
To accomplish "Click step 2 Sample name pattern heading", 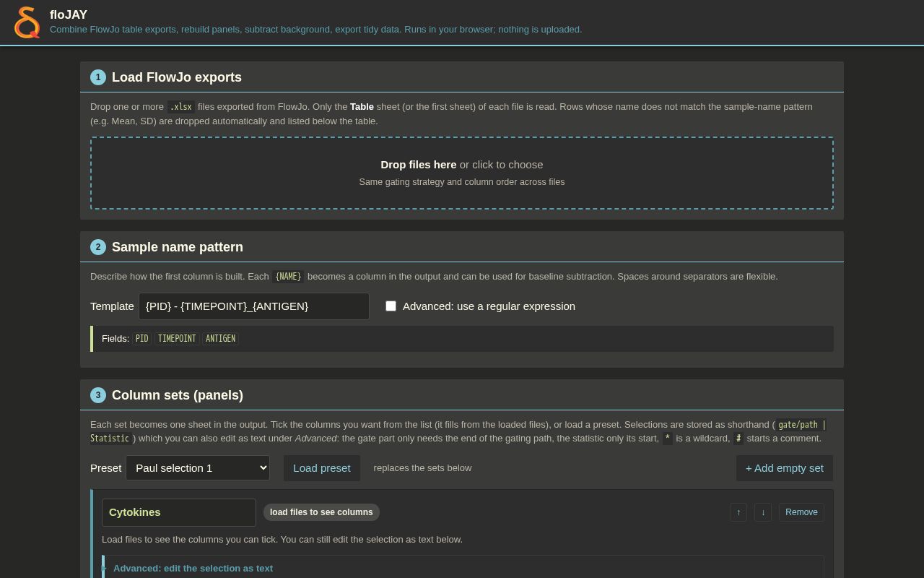I will (178, 247).
